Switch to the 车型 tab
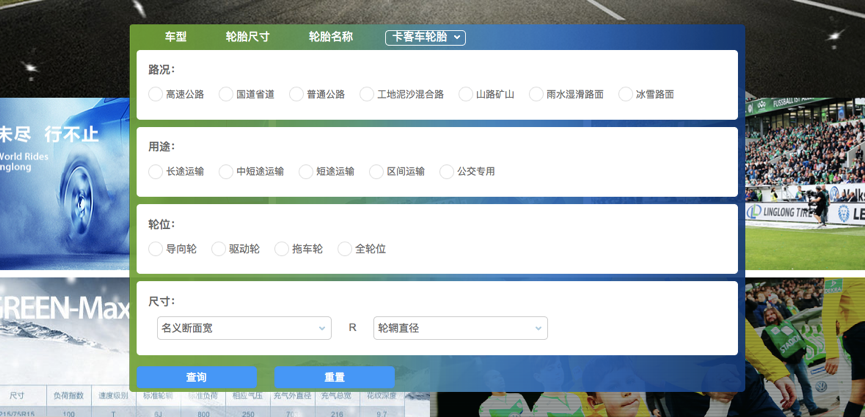This screenshot has width=865, height=417. [x=176, y=37]
